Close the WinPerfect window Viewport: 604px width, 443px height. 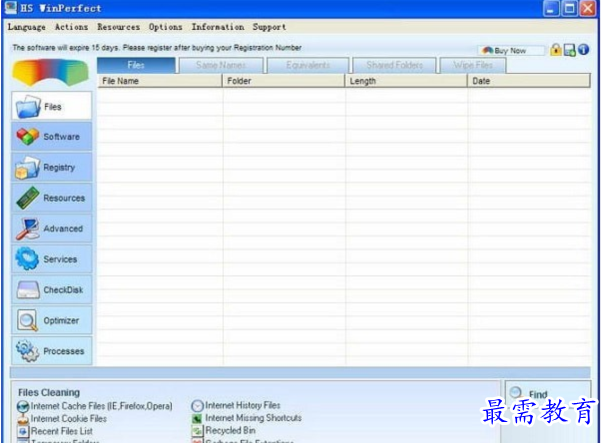click(588, 8)
